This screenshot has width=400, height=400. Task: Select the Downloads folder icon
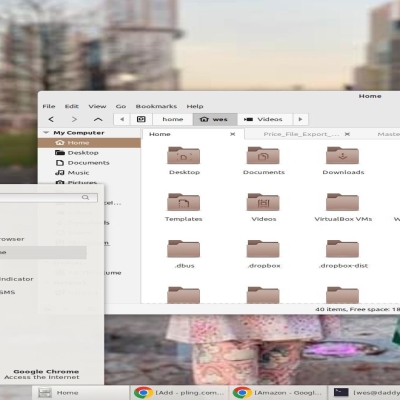coord(343,155)
